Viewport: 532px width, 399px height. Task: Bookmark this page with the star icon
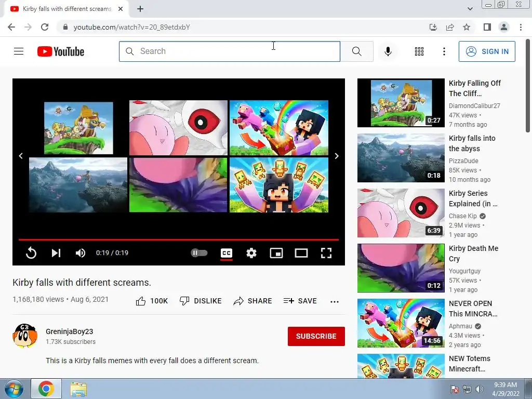tap(467, 27)
